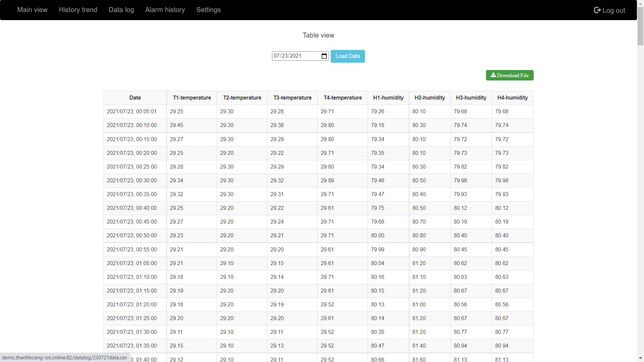Select the 2021/07/23; 01:05:00 date cell
Screen dimensions: 644x362
tap(135, 263)
